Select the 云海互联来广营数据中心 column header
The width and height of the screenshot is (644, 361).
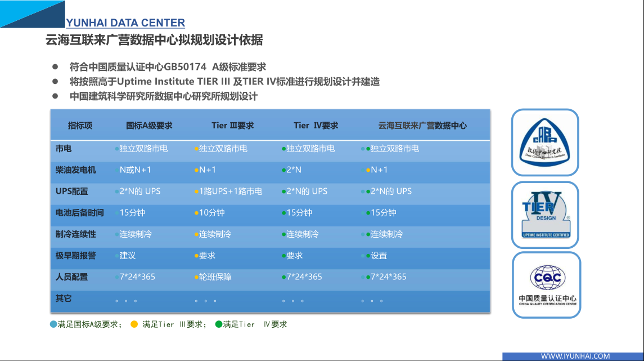(x=422, y=126)
